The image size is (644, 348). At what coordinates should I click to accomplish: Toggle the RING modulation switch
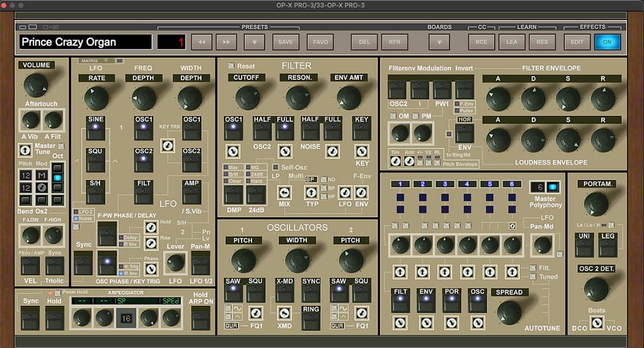click(x=311, y=318)
